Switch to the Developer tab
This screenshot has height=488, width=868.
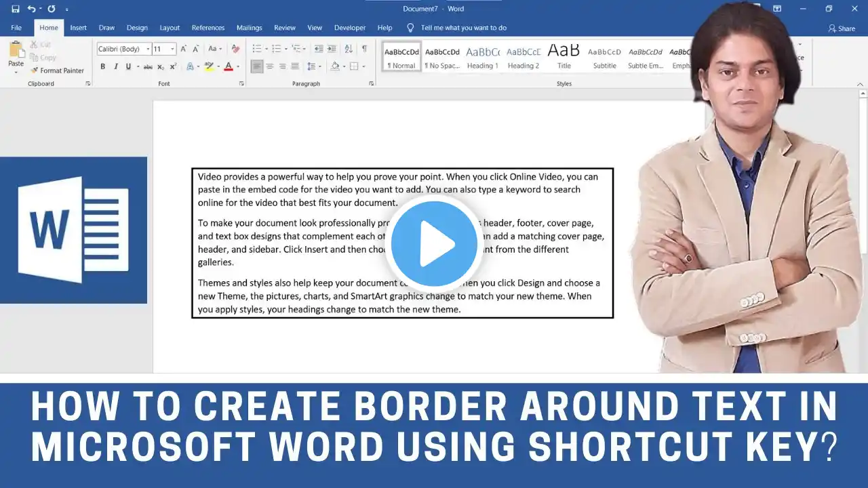point(350,28)
